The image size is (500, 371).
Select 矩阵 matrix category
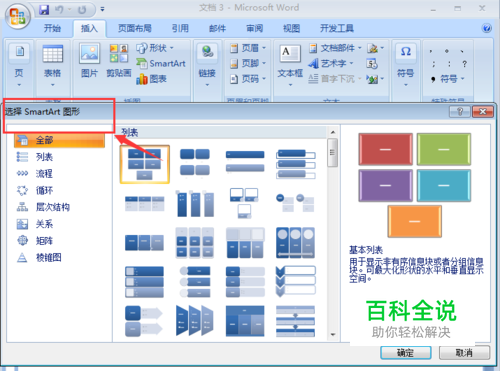pos(59,241)
